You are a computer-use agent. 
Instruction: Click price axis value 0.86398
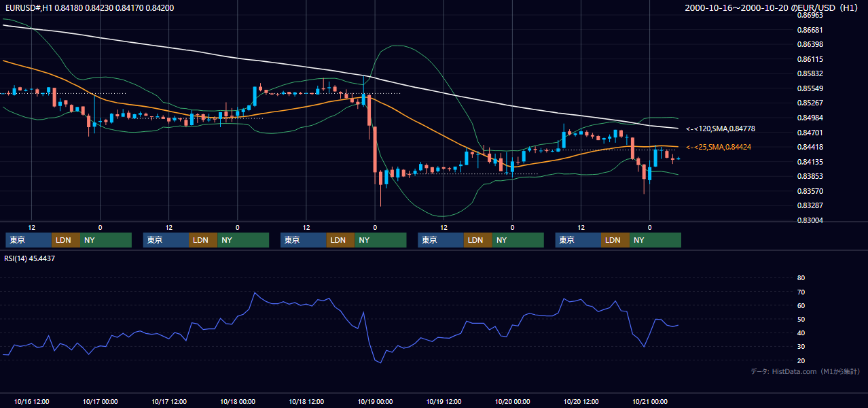[x=810, y=44]
